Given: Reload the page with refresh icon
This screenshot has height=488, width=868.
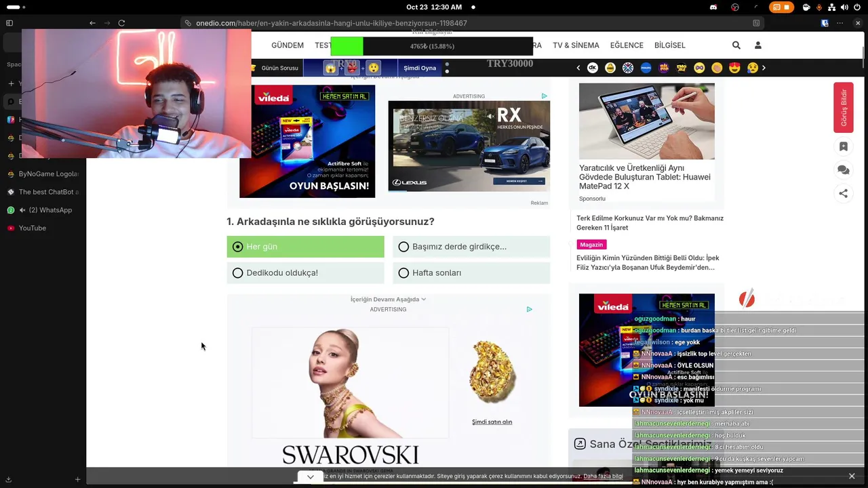Looking at the screenshot, I should pyautogui.click(x=121, y=23).
